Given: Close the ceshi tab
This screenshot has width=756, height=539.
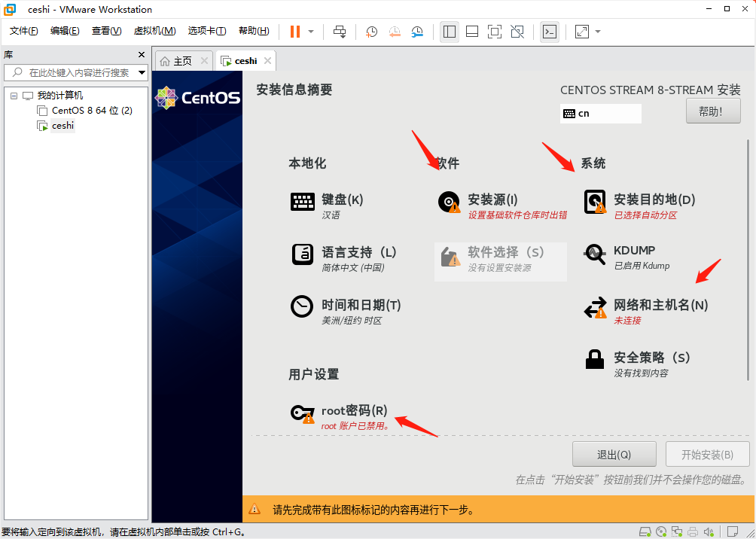Looking at the screenshot, I should (267, 61).
